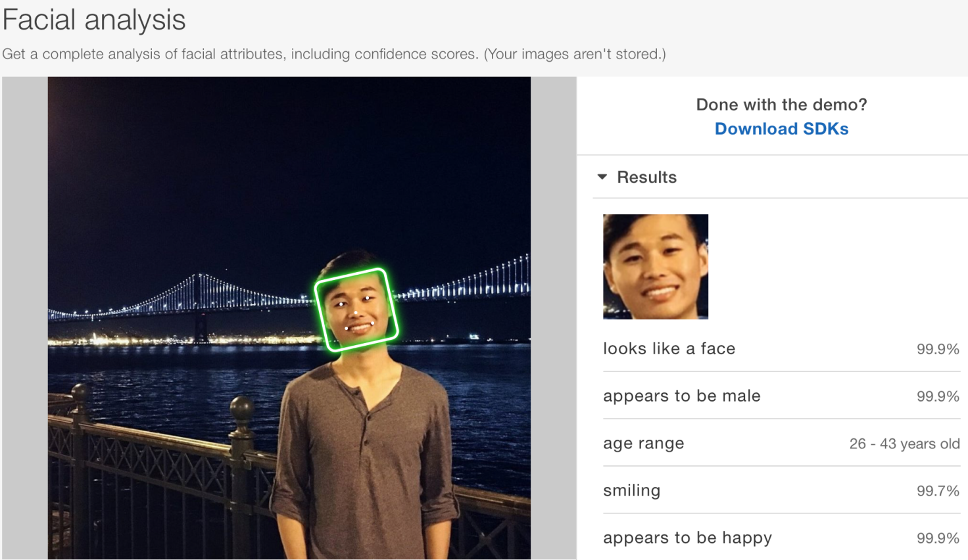Click the 99.7% smiling confidence score
Viewport: 968px width, 560px height.
pos(938,491)
